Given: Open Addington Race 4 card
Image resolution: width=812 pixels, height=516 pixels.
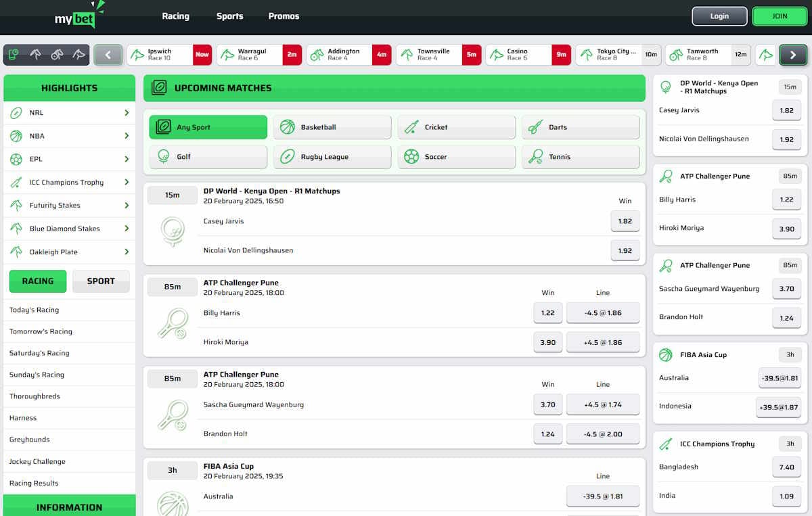Looking at the screenshot, I should [x=349, y=55].
